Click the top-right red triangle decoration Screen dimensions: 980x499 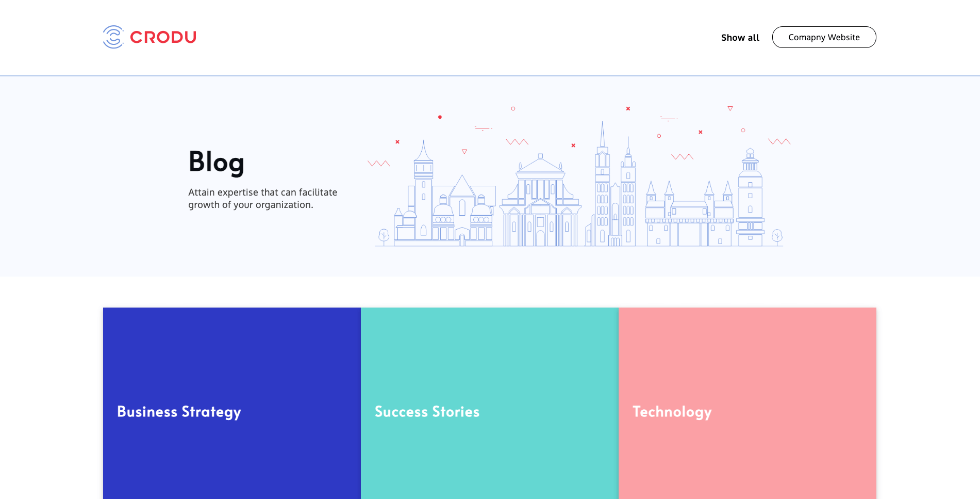pyautogui.click(x=730, y=108)
